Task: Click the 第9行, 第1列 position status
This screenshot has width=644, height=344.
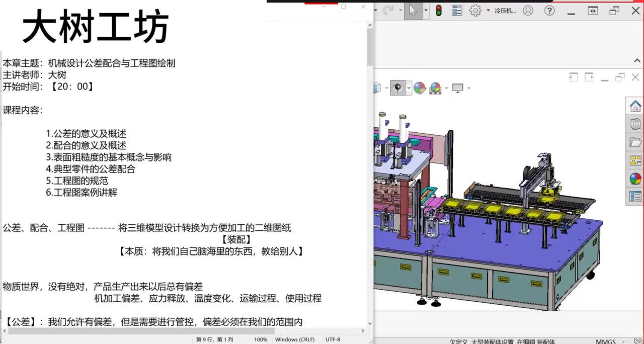Action: [x=215, y=339]
